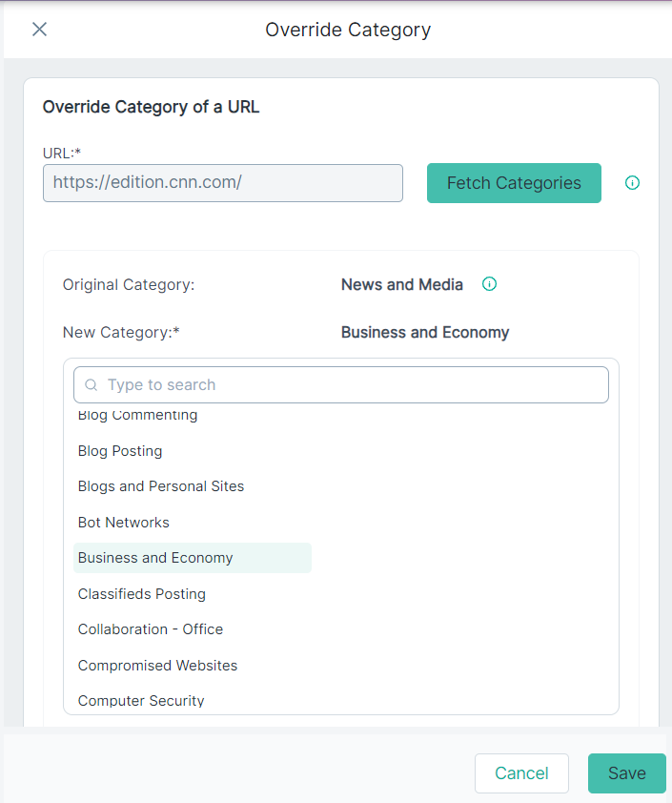This screenshot has width=672, height=803.
Task: Save the category override
Action: point(627,772)
